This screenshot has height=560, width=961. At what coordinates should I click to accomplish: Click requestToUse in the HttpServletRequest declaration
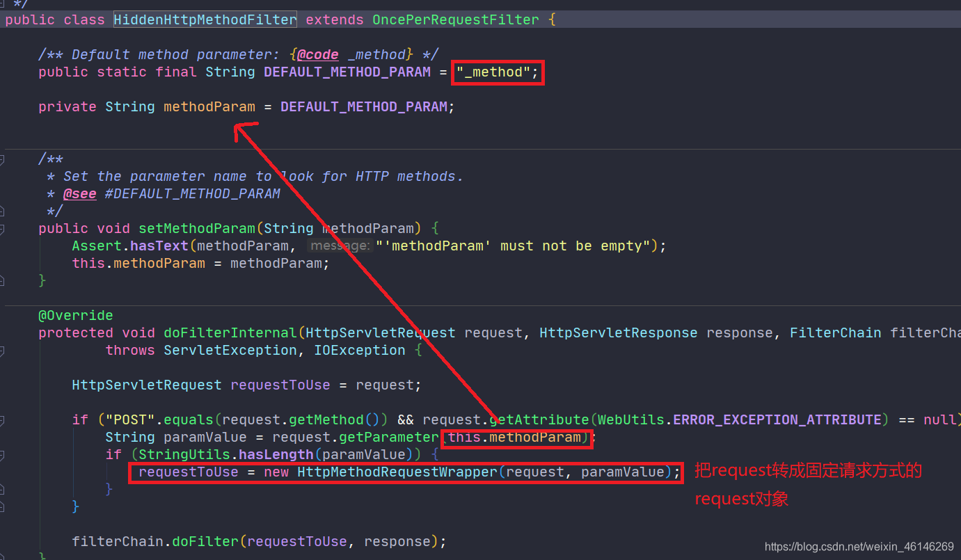pyautogui.click(x=280, y=385)
